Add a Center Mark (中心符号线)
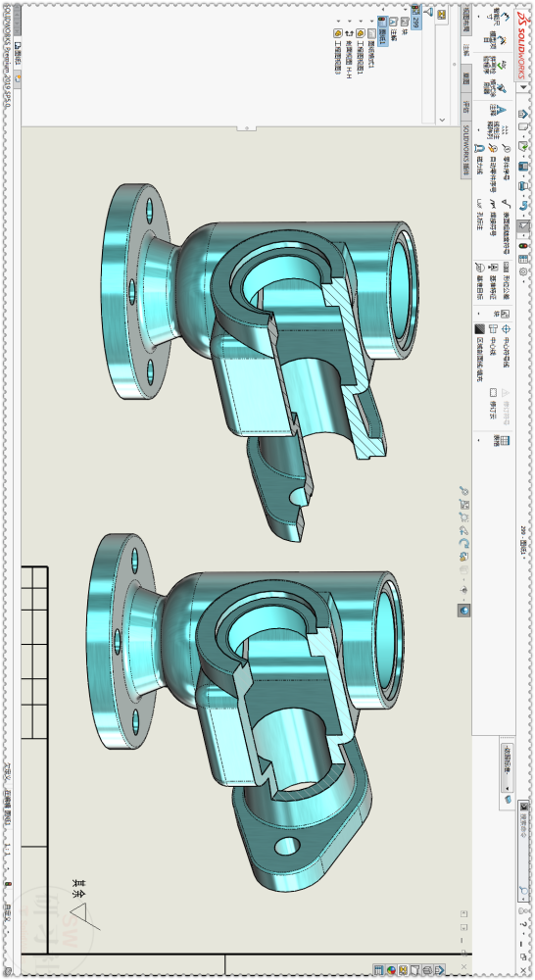Screen dimensions: 535x980 pyautogui.click(x=507, y=346)
